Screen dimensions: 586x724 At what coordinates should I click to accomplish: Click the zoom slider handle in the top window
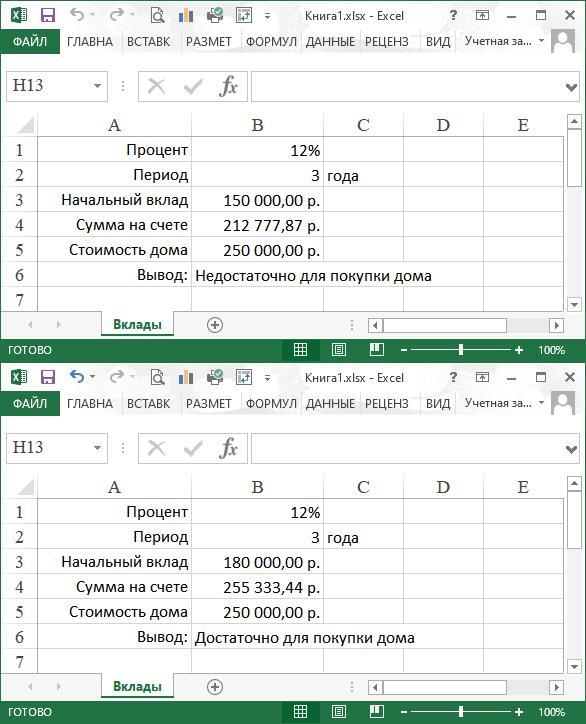461,350
